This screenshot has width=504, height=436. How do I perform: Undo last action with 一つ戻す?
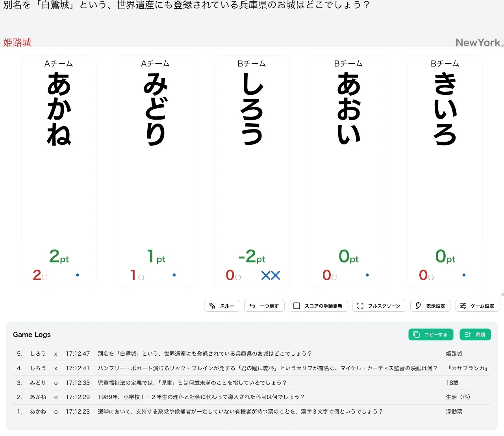click(264, 306)
